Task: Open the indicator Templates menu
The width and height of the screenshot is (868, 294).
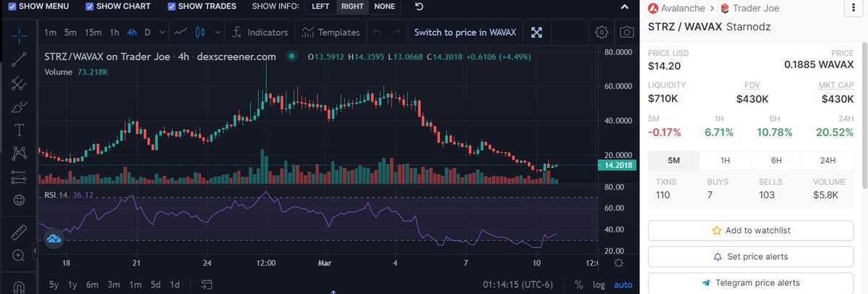Action: pyautogui.click(x=331, y=33)
